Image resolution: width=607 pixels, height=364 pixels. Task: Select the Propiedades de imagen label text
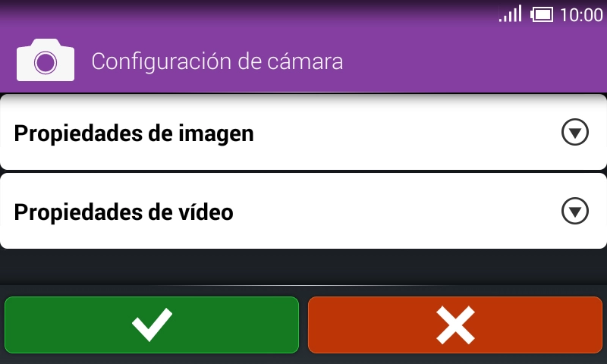134,133
